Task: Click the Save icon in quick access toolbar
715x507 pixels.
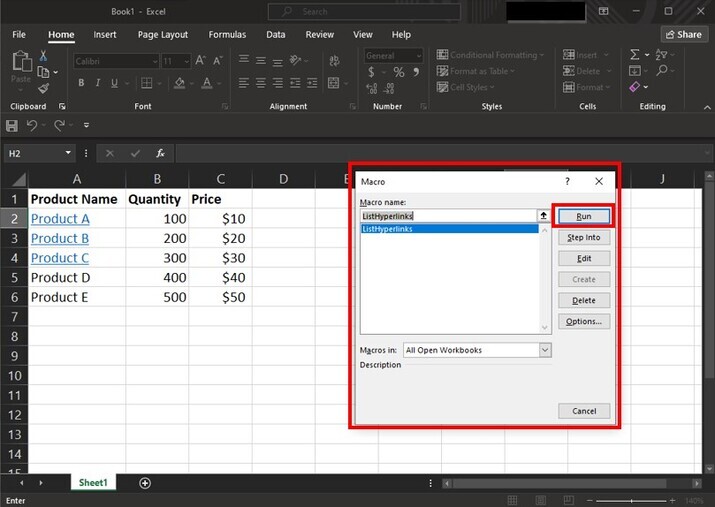Action: tap(12, 125)
